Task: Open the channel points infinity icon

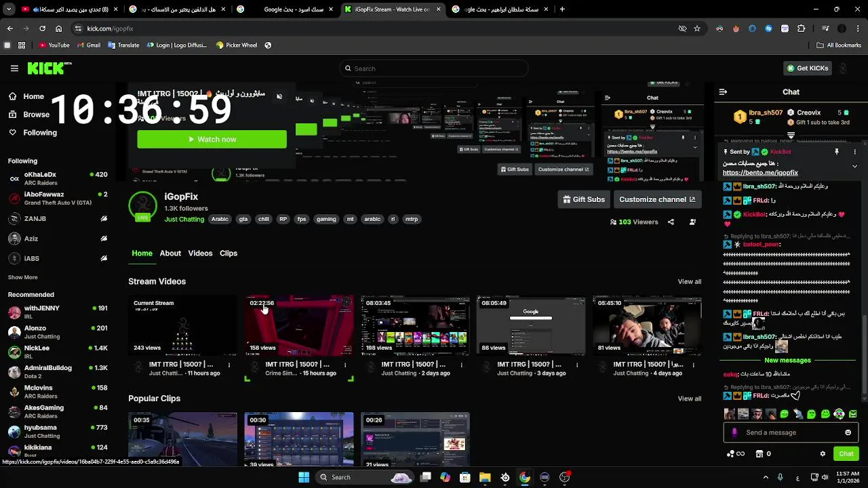Action: tap(736, 454)
